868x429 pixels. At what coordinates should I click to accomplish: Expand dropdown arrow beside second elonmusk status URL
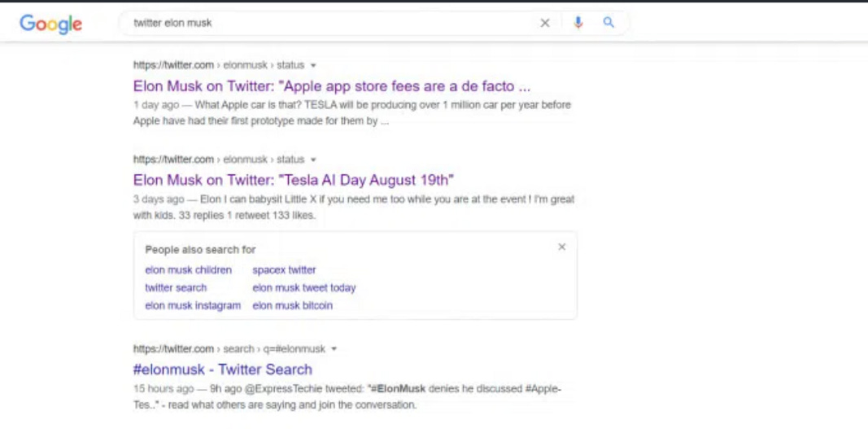tap(313, 160)
